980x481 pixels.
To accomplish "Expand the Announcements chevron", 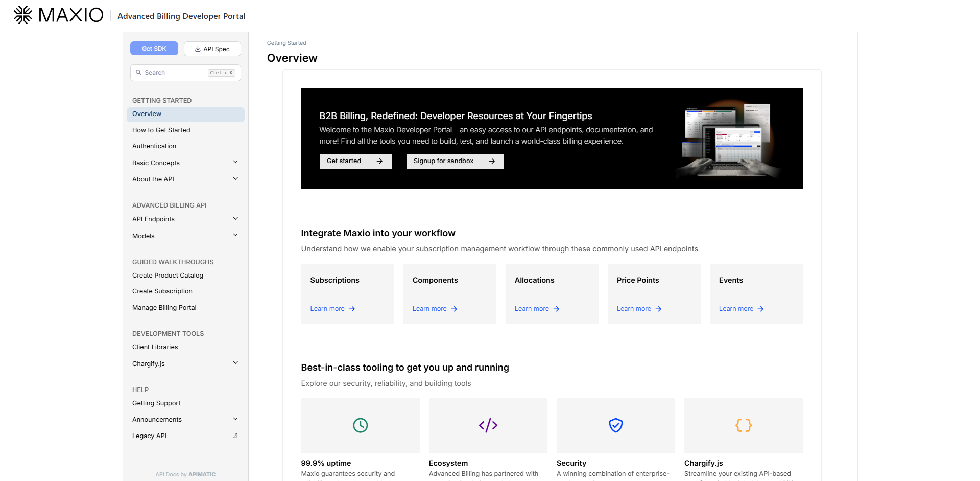I will 235,419.
